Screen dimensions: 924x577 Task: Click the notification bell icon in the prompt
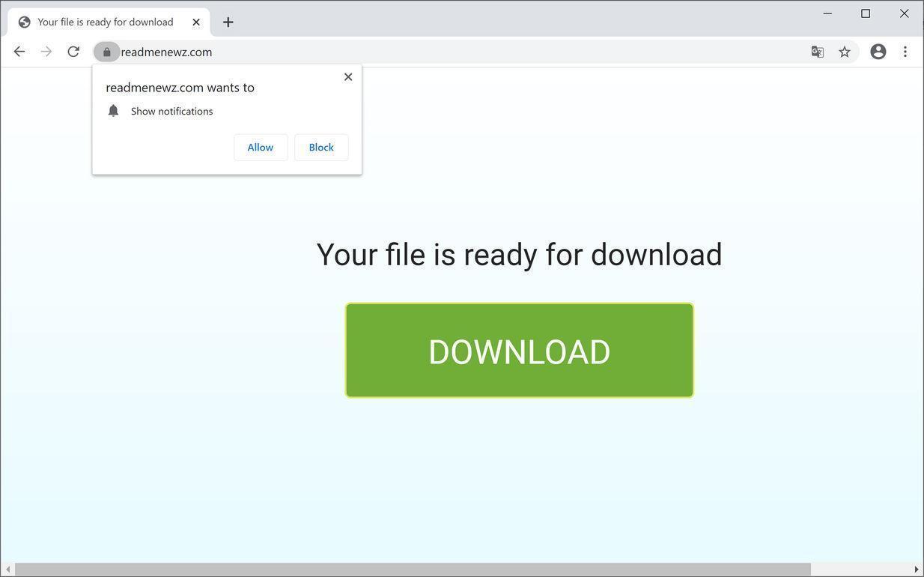tap(113, 110)
